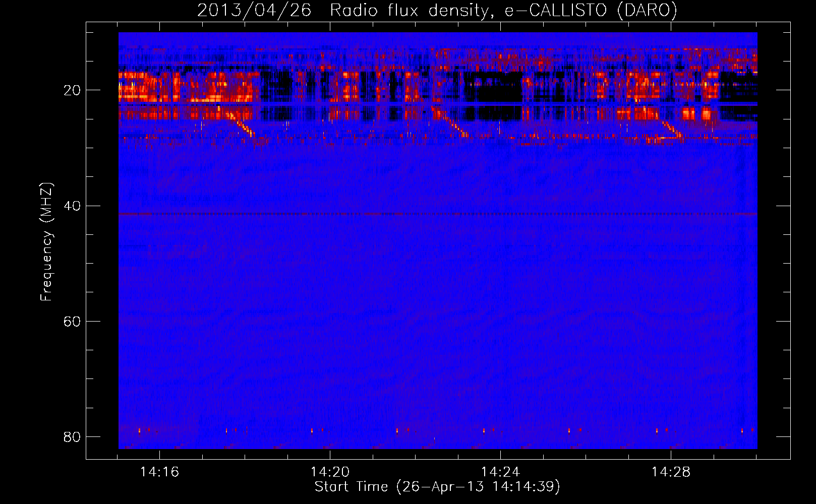Click the 60 MHz frequency tick label

point(72,321)
